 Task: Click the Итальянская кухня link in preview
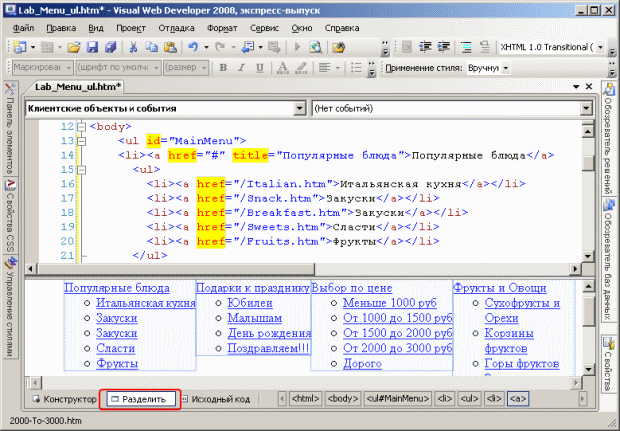pos(146,303)
